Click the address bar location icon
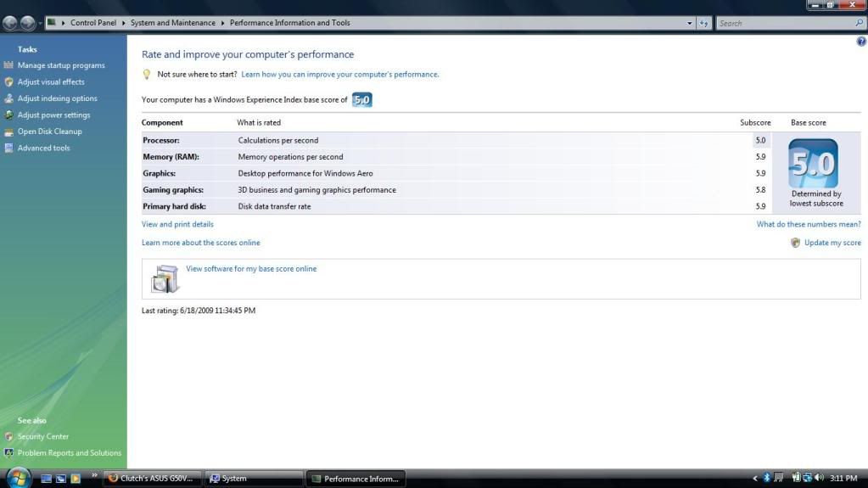Screen dimensions: 868x488 (x=52, y=23)
